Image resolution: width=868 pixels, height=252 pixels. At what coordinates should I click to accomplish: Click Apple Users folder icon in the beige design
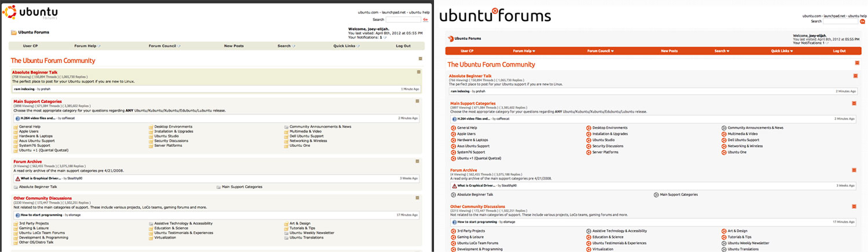(x=16, y=131)
